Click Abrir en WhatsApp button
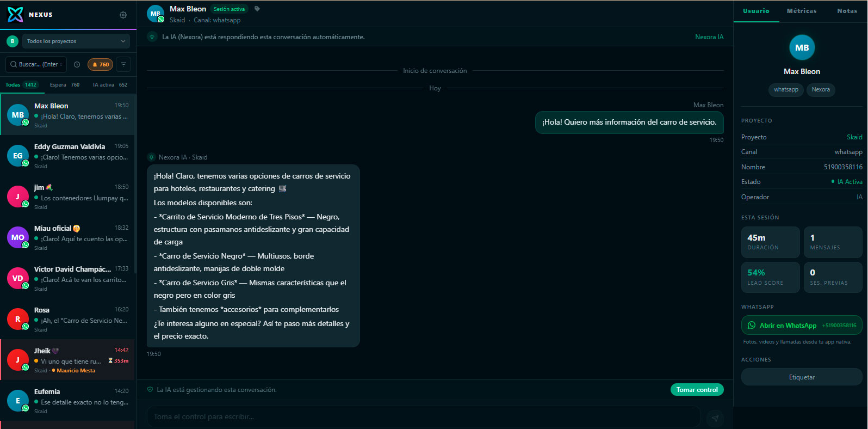This screenshot has height=429, width=868. (x=802, y=325)
